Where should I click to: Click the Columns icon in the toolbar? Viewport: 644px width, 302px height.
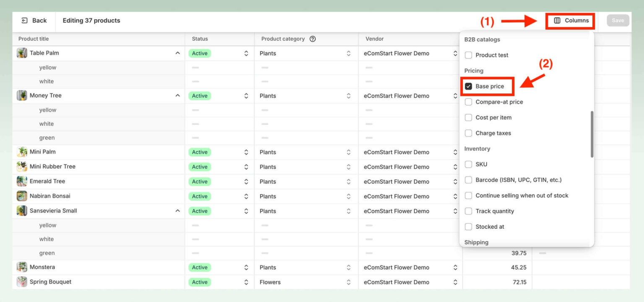point(557,20)
